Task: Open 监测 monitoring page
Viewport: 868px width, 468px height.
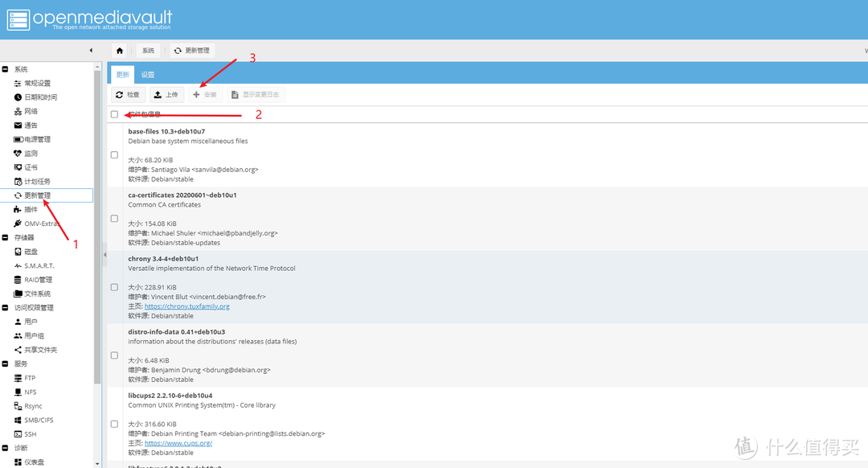Action: click(x=26, y=154)
